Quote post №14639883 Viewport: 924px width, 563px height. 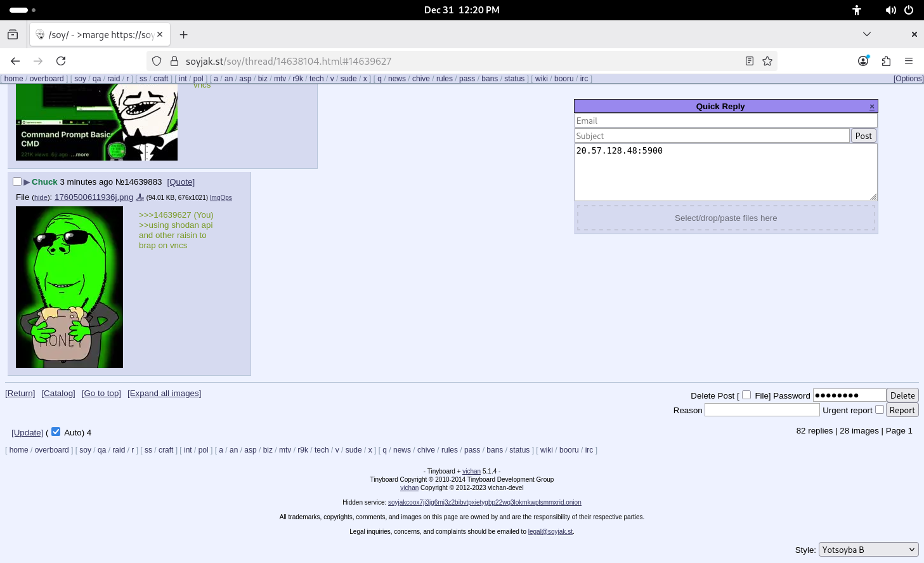(181, 182)
